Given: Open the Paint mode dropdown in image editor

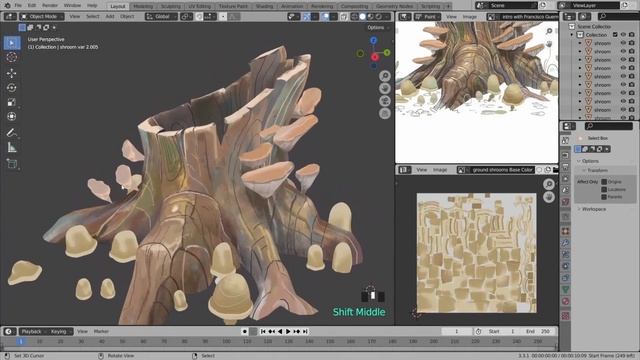Looking at the screenshot, I should [x=428, y=17].
